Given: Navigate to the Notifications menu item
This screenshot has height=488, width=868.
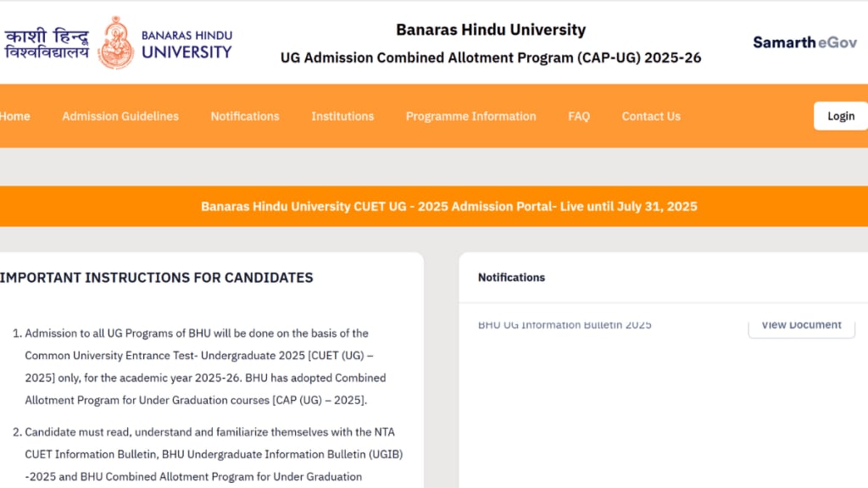Looking at the screenshot, I should pyautogui.click(x=244, y=116).
